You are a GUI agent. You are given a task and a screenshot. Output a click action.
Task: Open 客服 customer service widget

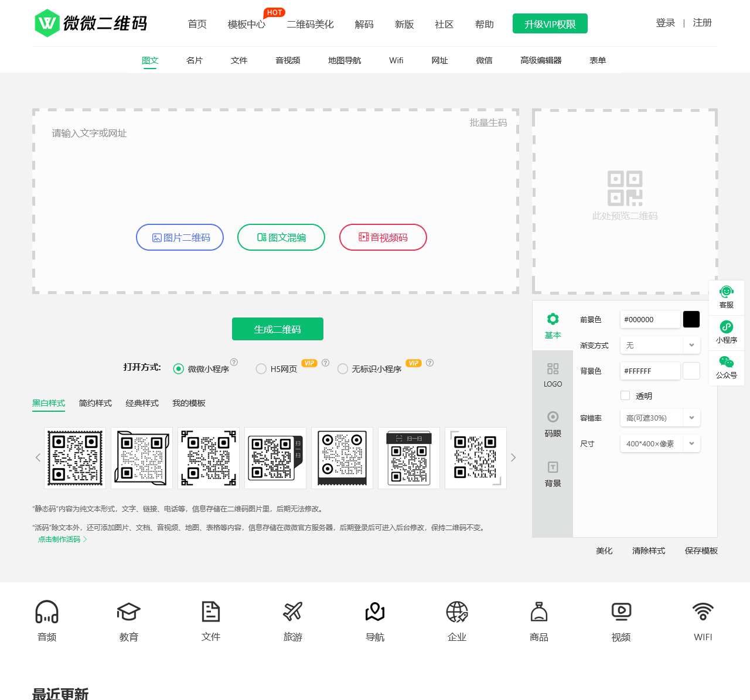coord(727,297)
